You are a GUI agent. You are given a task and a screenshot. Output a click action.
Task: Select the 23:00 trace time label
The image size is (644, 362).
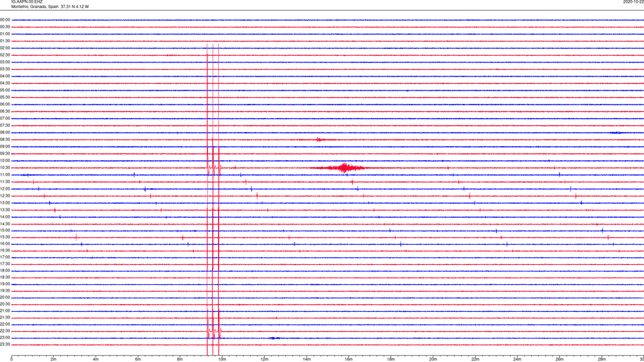pyautogui.click(x=5, y=338)
